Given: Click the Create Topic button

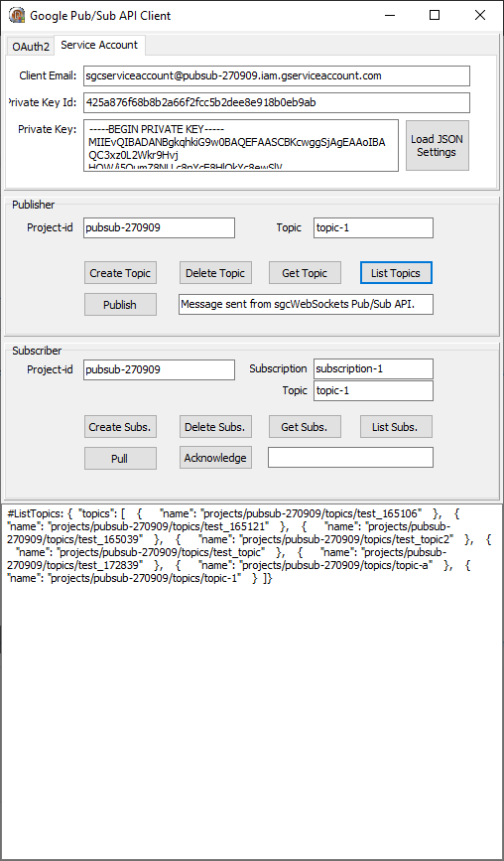Looking at the screenshot, I should pyautogui.click(x=120, y=273).
